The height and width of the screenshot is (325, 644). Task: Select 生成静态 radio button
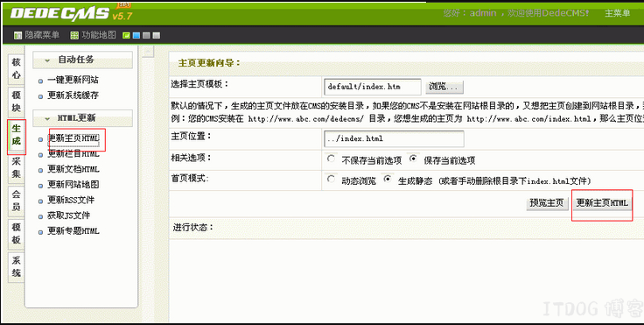388,180
